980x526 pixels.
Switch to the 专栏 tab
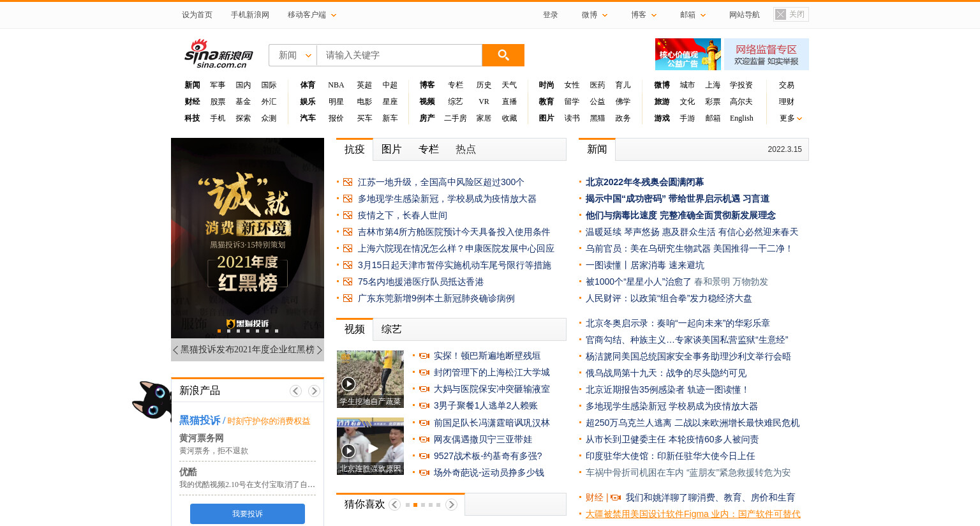428,149
